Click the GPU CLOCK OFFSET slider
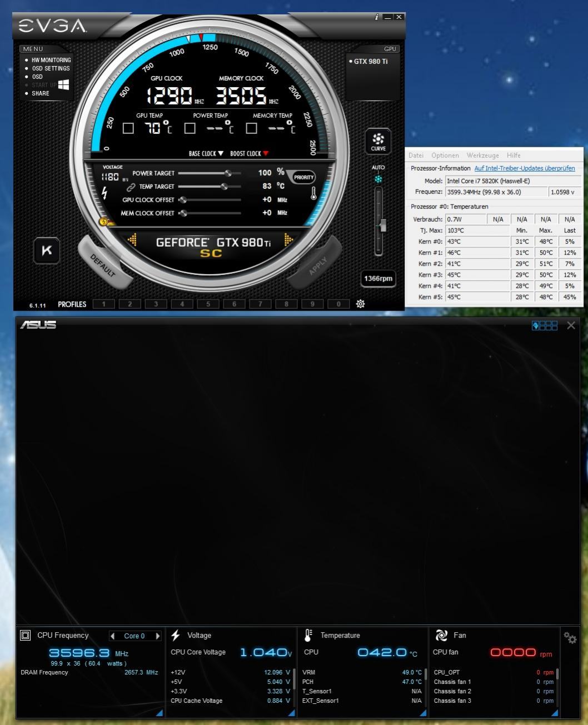 pyautogui.click(x=210, y=200)
